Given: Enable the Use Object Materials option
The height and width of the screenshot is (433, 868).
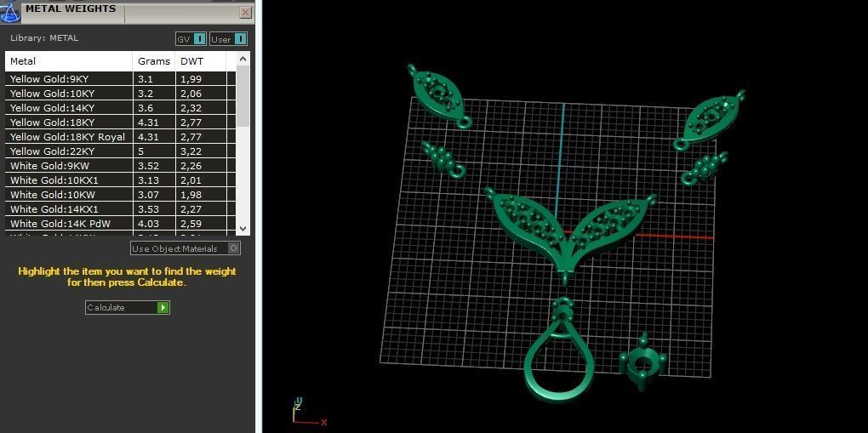Looking at the screenshot, I should point(186,248).
